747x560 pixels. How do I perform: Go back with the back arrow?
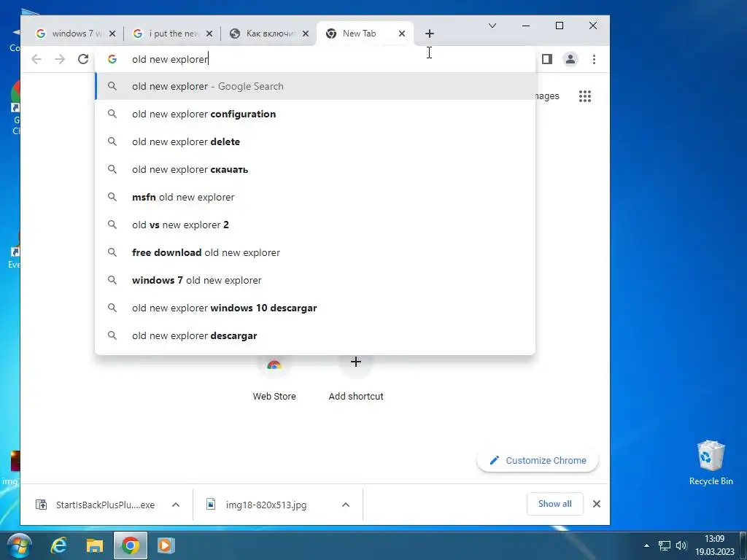(x=36, y=59)
